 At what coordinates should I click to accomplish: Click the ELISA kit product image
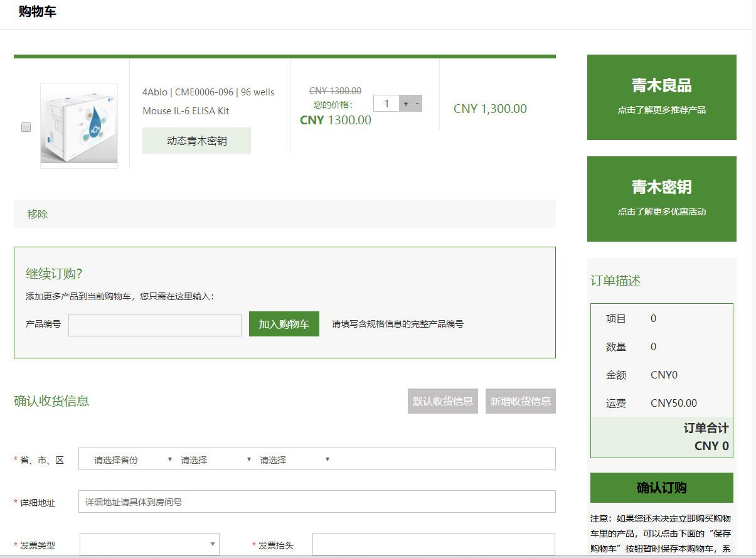pos(79,126)
